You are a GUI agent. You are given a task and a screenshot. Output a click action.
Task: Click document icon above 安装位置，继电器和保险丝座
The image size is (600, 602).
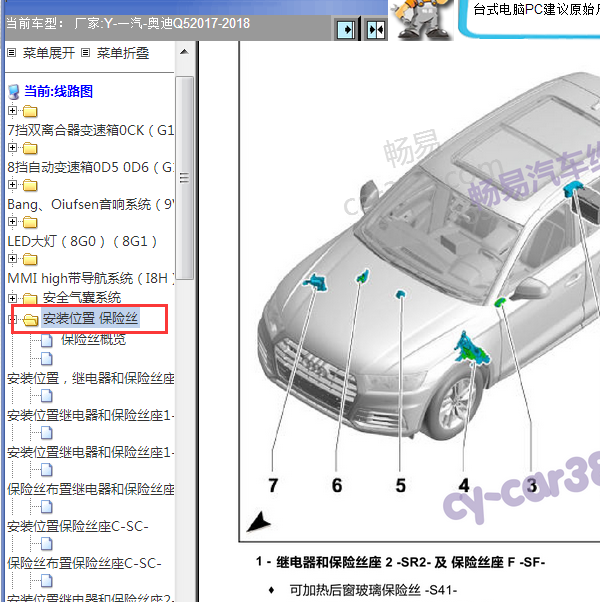coord(46,359)
